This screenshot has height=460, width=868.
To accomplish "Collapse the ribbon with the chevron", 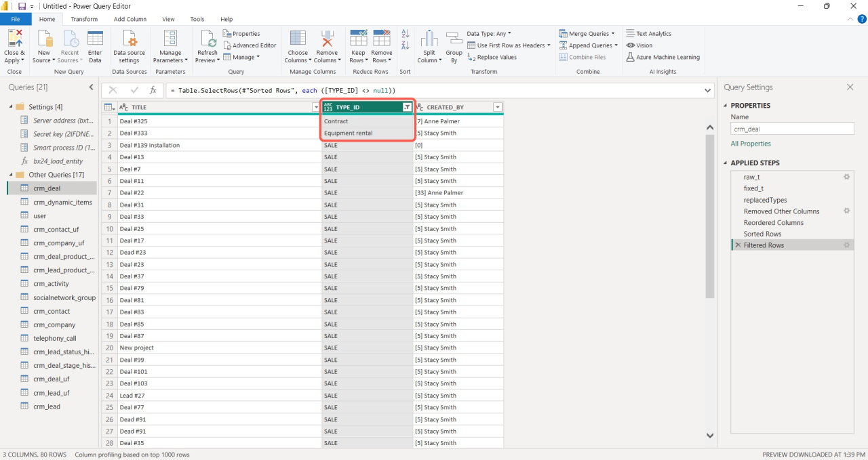I will pyautogui.click(x=850, y=19).
